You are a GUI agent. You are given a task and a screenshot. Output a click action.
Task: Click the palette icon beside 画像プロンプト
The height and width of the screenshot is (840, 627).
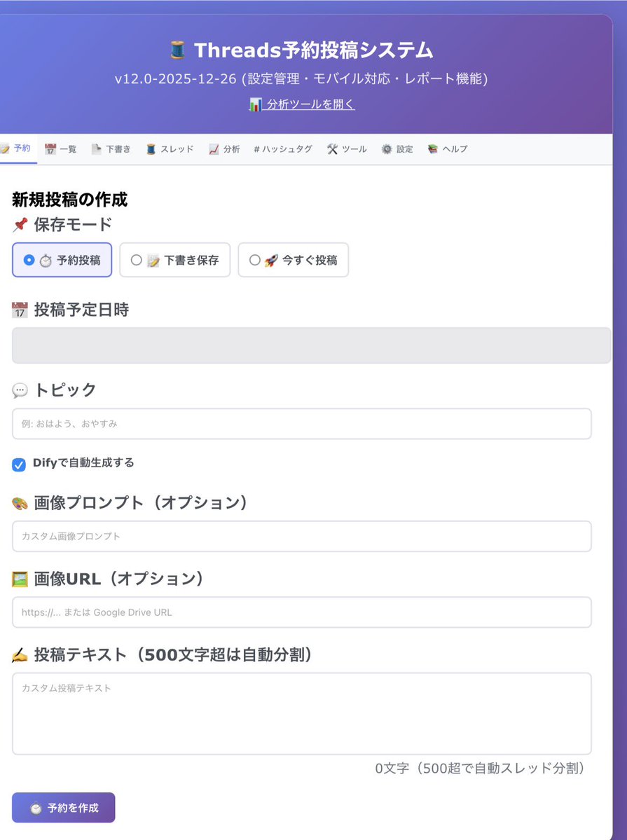click(x=20, y=504)
